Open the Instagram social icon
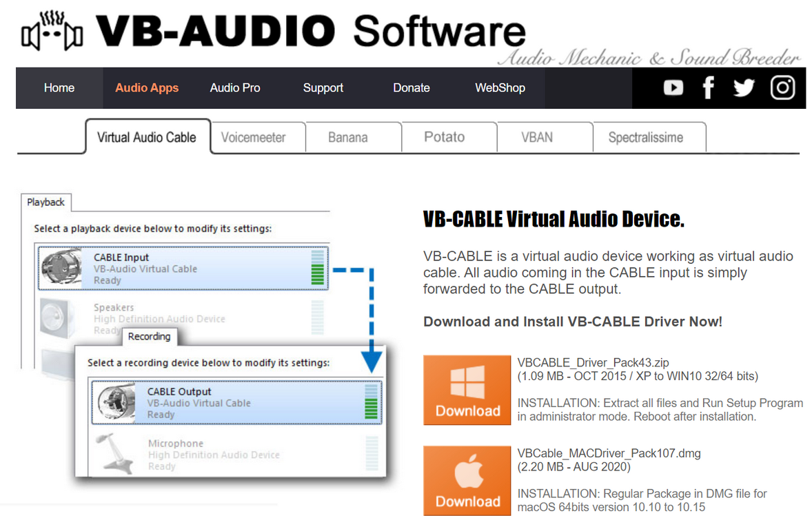Image resolution: width=812 pixels, height=520 pixels. 782,87
